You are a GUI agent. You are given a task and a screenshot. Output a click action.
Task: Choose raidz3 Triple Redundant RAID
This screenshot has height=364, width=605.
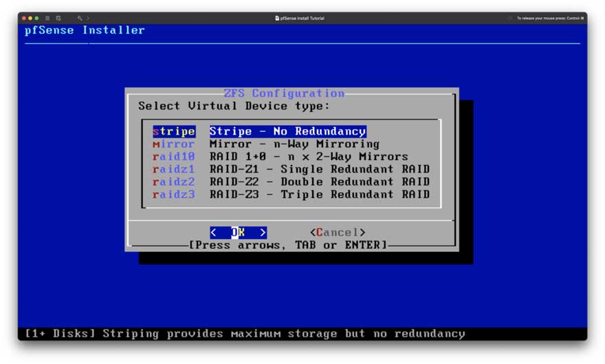[x=291, y=194]
